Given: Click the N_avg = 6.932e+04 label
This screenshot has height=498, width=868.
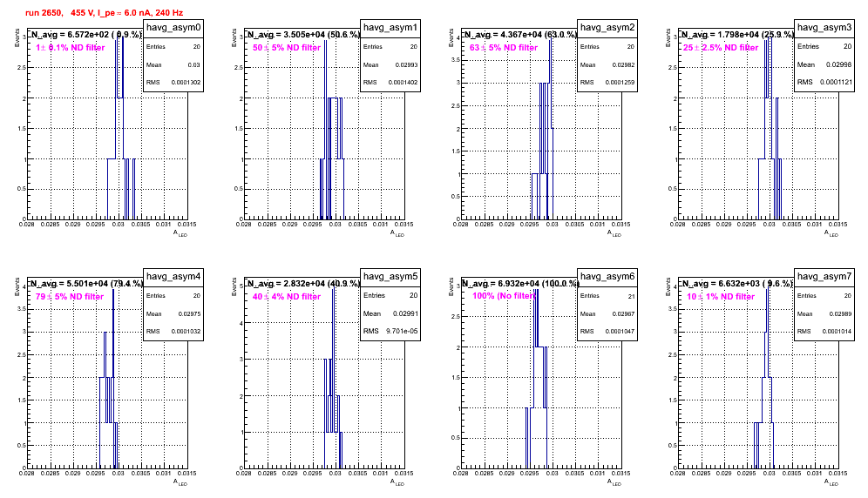Looking at the screenshot, I should pos(520,284).
